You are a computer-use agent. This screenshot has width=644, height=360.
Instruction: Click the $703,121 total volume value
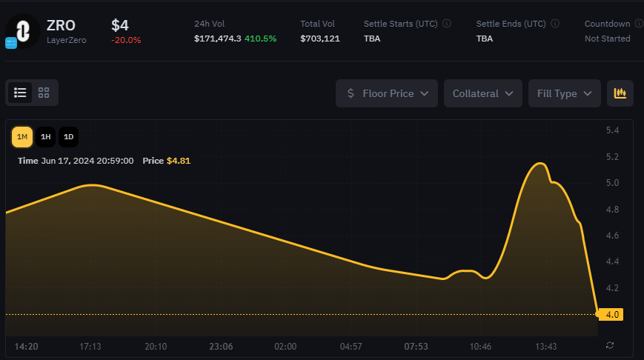click(320, 39)
